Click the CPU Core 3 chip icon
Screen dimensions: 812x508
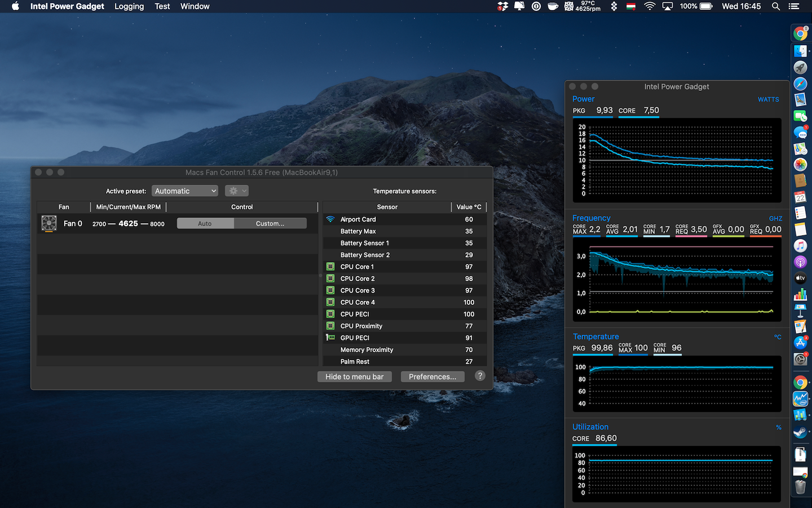click(x=330, y=290)
